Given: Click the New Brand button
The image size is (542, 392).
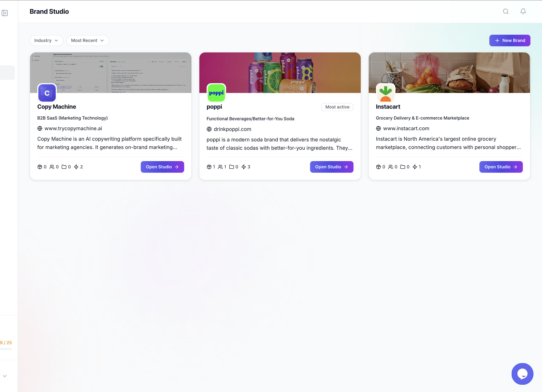Looking at the screenshot, I should (509, 40).
